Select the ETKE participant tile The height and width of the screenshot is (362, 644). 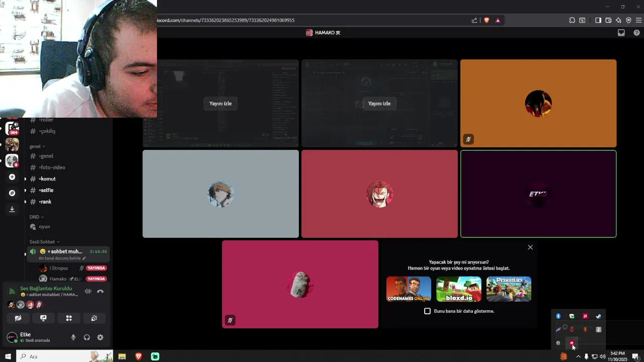(538, 194)
